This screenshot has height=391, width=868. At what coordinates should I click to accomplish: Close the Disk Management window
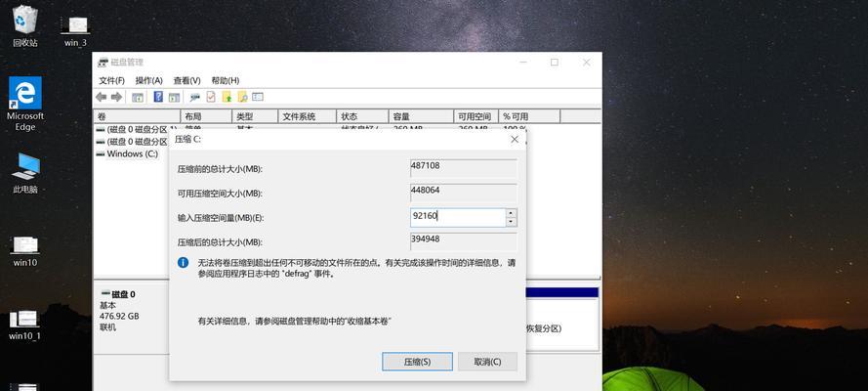pyautogui.click(x=587, y=63)
